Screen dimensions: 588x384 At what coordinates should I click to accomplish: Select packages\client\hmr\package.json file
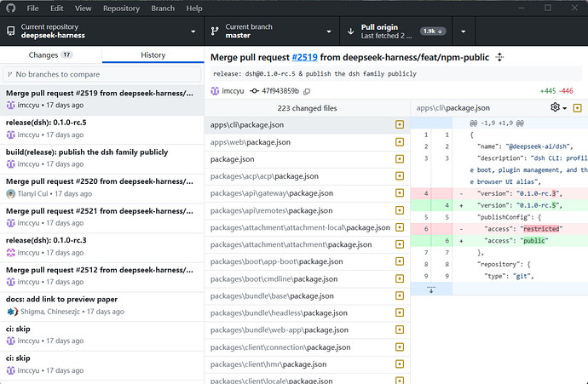[307, 364]
